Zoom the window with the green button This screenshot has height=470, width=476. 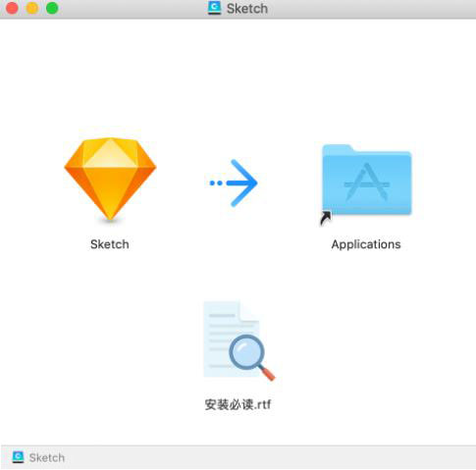click(52, 8)
